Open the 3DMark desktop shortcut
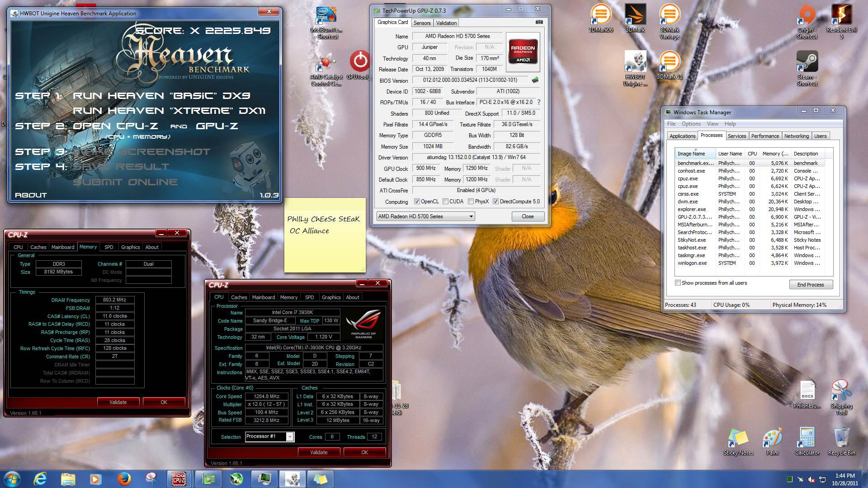 tap(635, 19)
